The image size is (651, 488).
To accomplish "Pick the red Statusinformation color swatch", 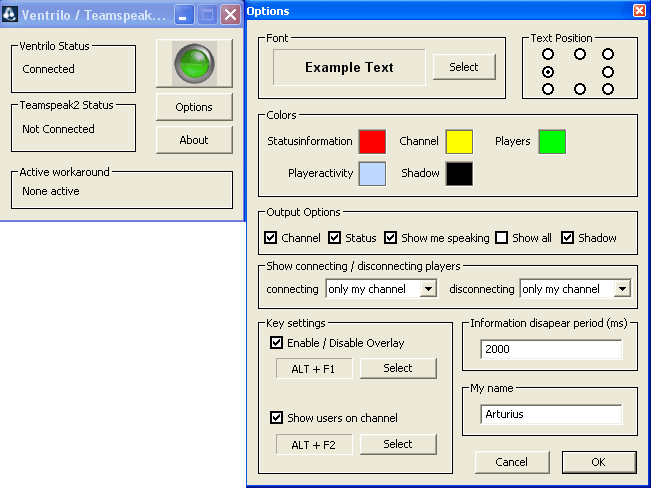I will 372,142.
